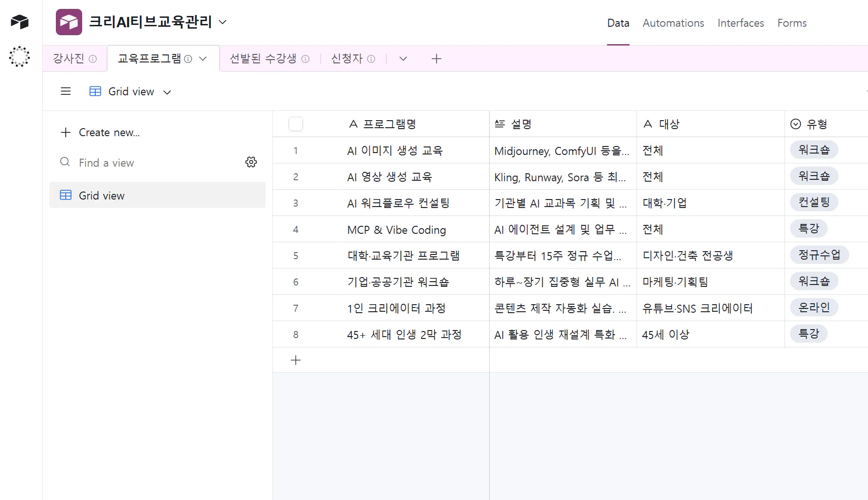This screenshot has height=500, width=868.
Task: Switch to the Forms tab
Action: tap(791, 23)
